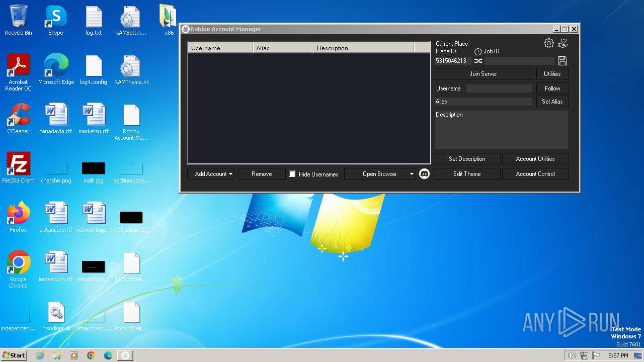Click the Remove account button
Viewport: 644px width, 362px height.
click(x=262, y=174)
